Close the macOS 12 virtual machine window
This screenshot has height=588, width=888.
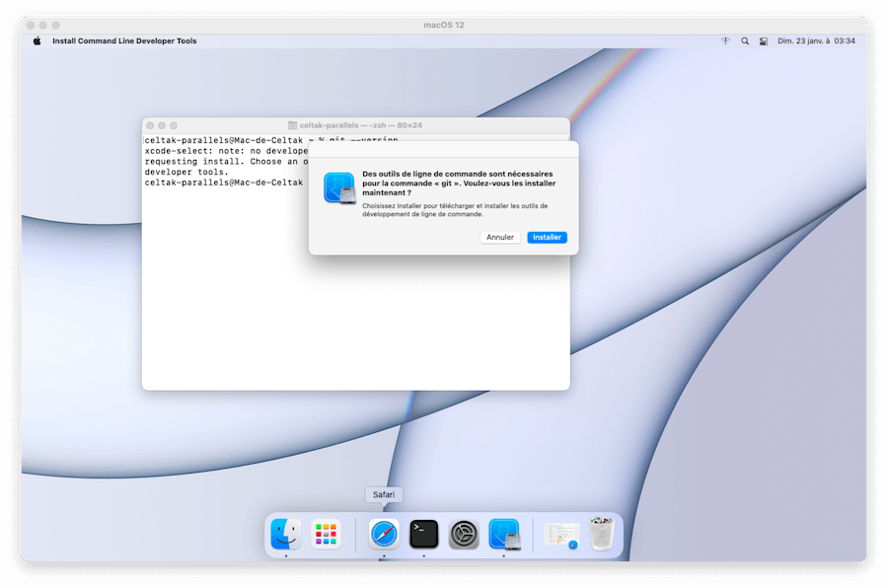pos(31,25)
